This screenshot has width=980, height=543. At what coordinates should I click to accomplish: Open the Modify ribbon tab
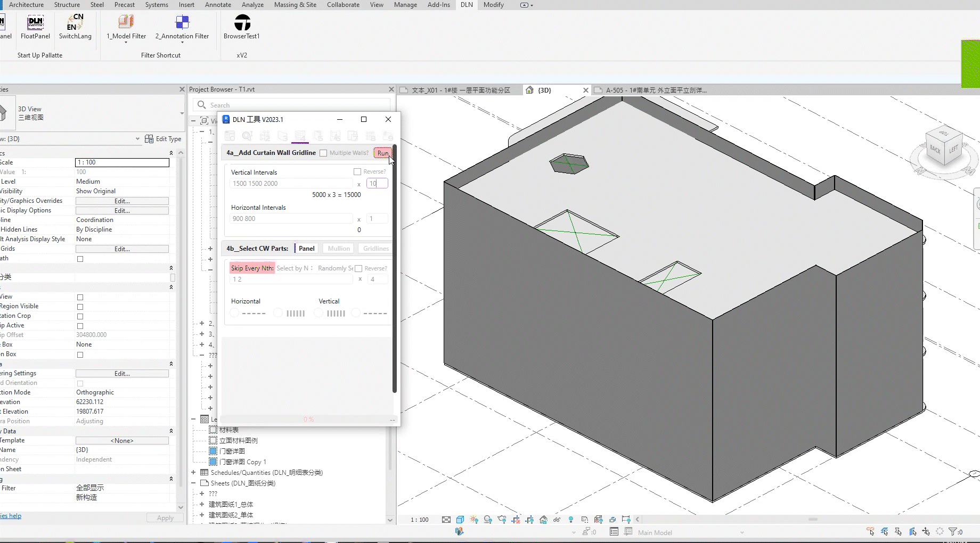[x=493, y=5]
